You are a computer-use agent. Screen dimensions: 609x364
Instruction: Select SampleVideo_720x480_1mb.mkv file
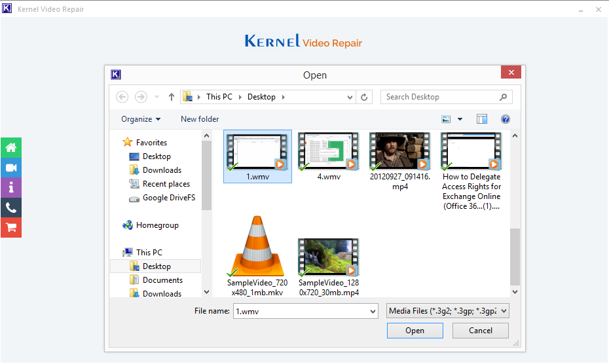(257, 257)
